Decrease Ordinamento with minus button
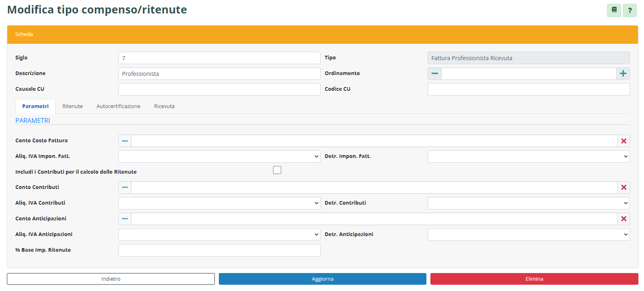 435,73
